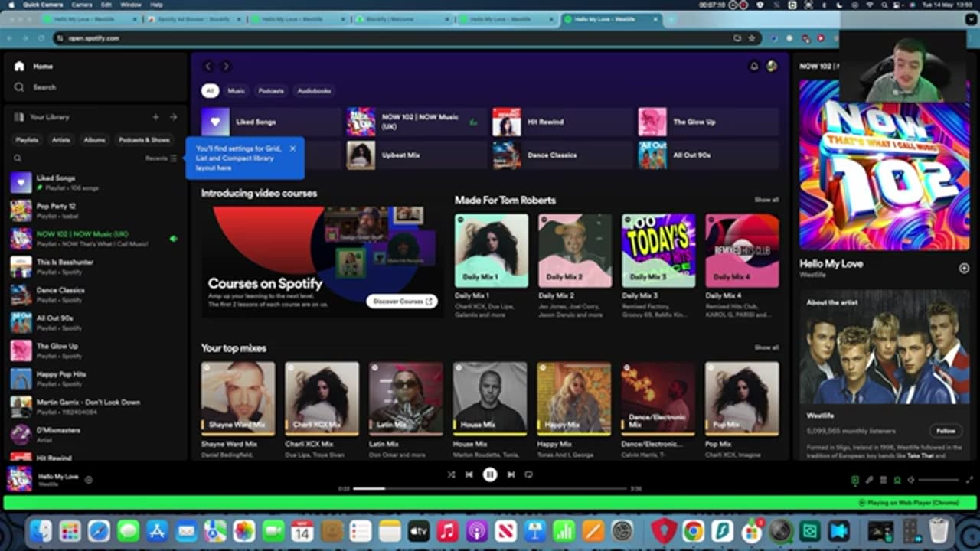Go forward using the right chevron
The height and width of the screenshot is (551, 980).
(x=226, y=67)
